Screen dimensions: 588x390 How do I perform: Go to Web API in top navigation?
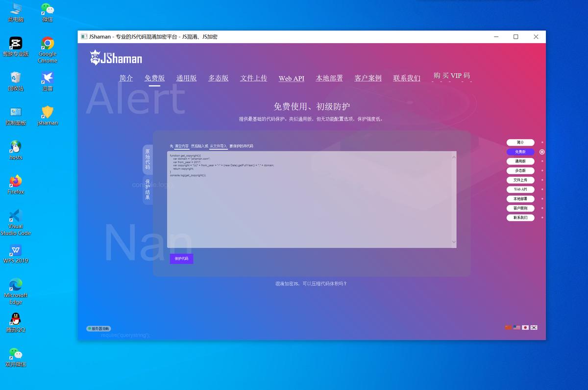[x=291, y=78]
